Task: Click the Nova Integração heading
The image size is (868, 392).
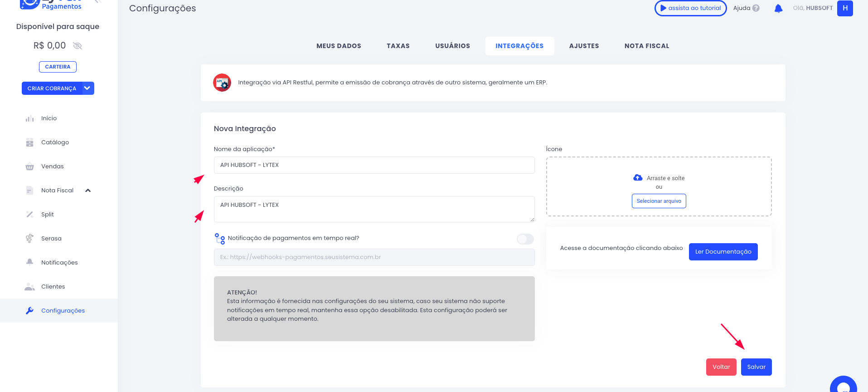Action: [245, 129]
